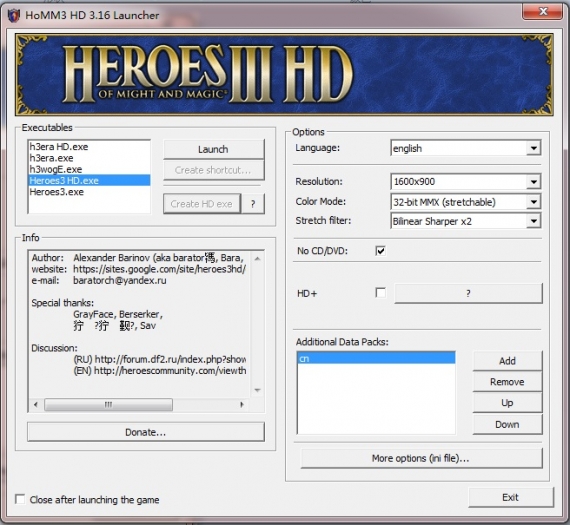Click Info scrollbar right arrow
The image size is (570, 525).
(x=242, y=404)
